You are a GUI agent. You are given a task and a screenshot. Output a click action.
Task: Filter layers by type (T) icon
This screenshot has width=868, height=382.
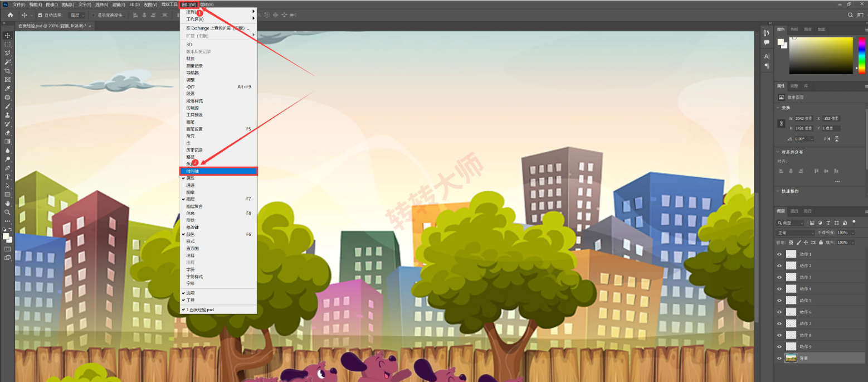(x=828, y=223)
